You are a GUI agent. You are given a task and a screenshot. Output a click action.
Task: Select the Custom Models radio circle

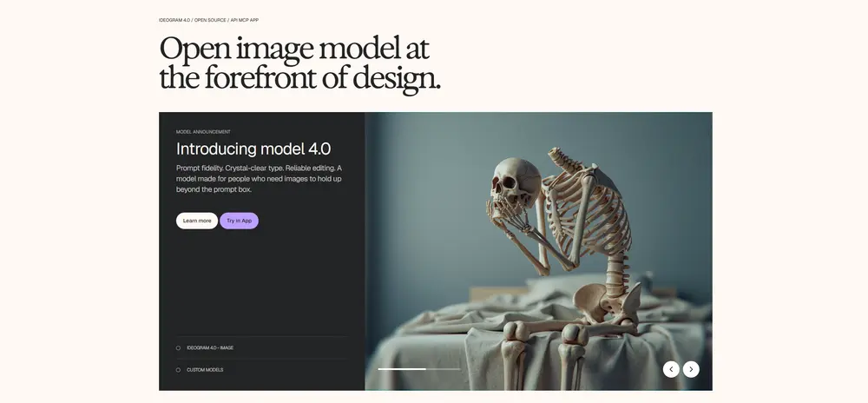coord(178,370)
